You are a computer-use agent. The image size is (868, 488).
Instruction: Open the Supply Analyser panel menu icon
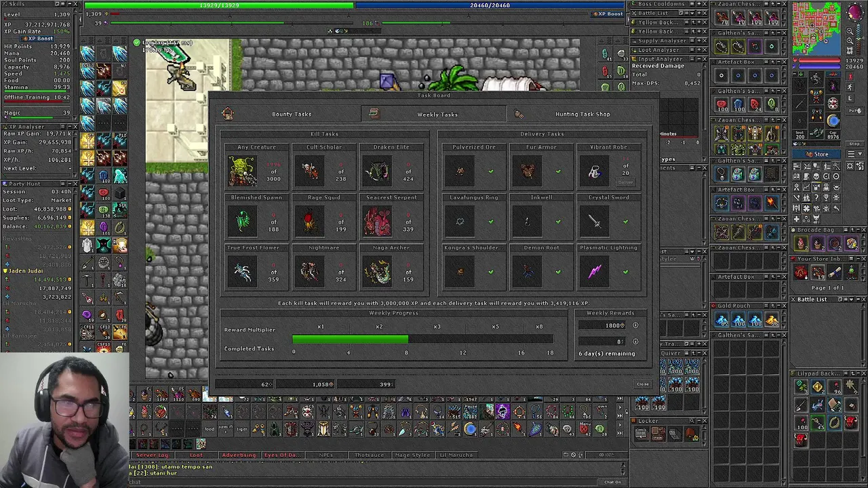tap(690, 41)
